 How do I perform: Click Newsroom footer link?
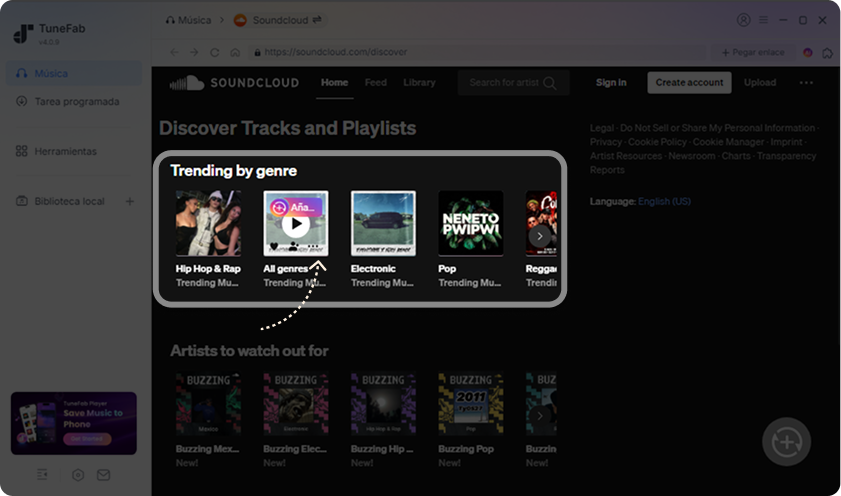tap(692, 156)
